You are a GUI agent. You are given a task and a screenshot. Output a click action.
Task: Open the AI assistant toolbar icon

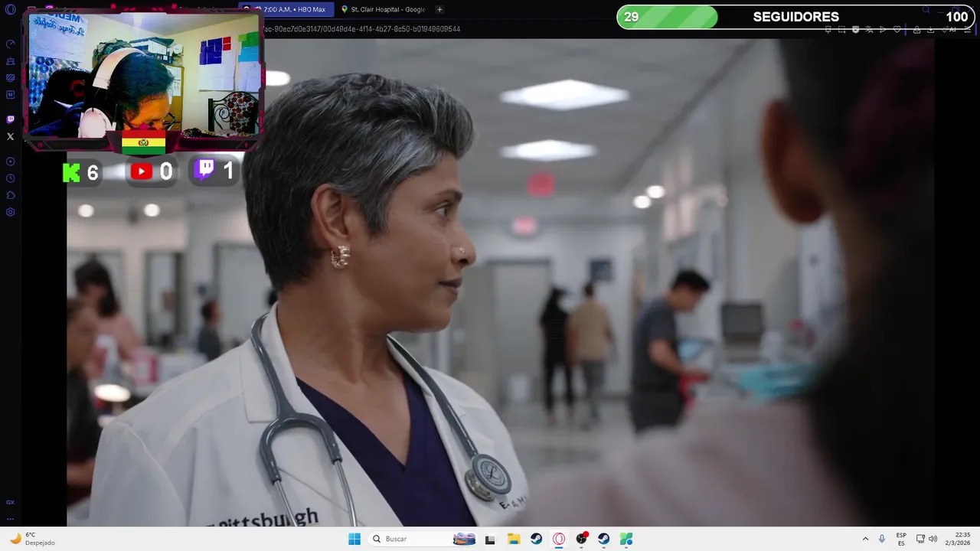coord(949,29)
